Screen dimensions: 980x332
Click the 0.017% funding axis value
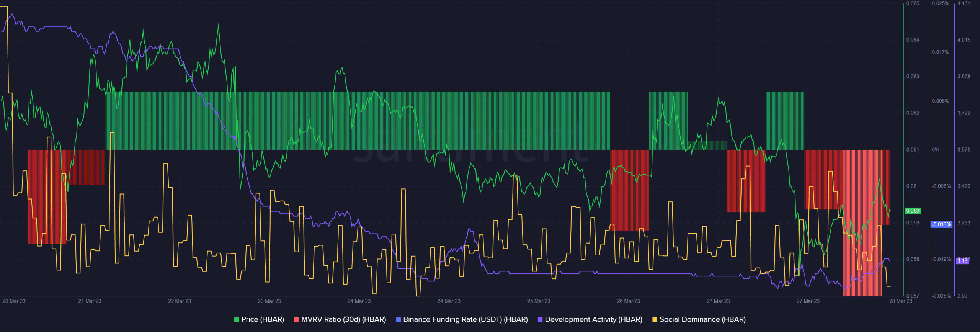coord(941,52)
